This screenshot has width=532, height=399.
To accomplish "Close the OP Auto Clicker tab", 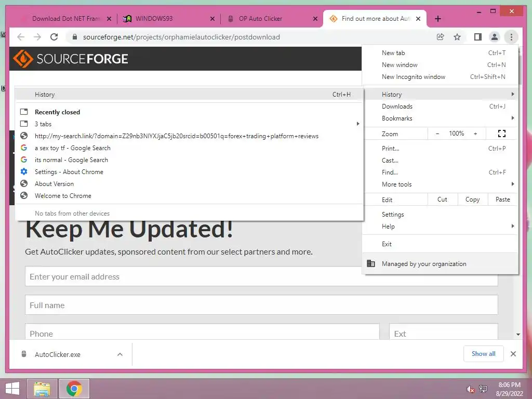I will 315,19.
